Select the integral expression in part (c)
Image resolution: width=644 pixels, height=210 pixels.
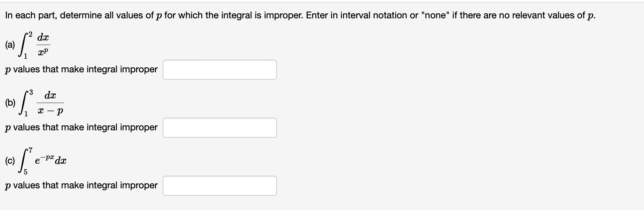coord(42,160)
